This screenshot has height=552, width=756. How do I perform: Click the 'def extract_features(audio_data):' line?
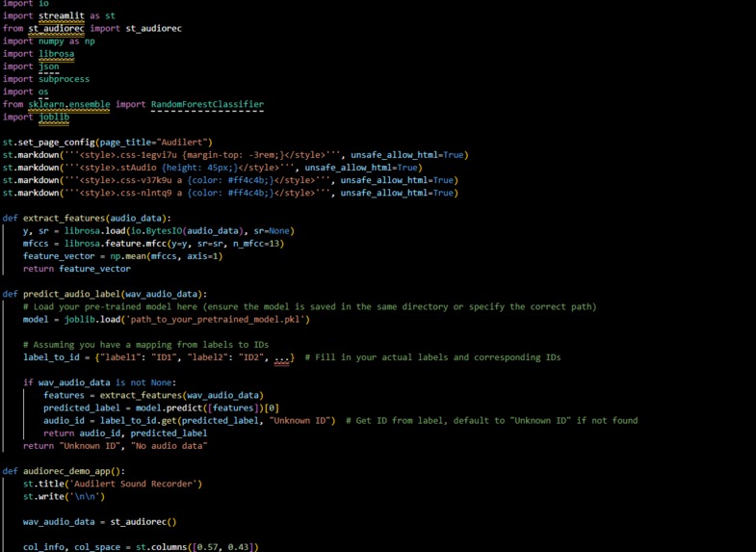coord(87,218)
